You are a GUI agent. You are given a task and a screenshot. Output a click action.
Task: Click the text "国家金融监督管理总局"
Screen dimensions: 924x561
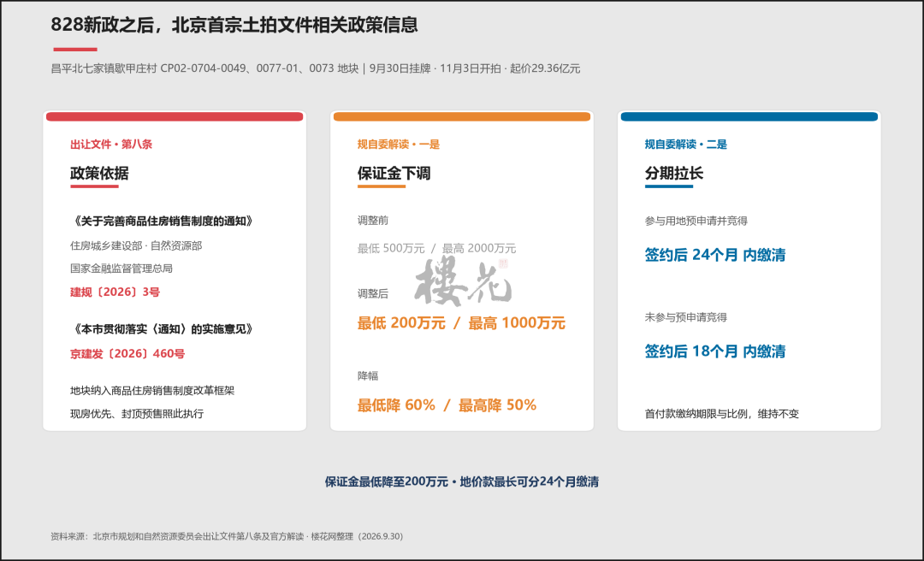121,269
